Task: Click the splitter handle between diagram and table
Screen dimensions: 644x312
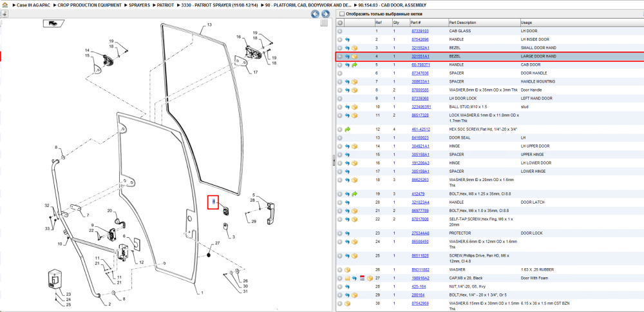Action: (334, 161)
